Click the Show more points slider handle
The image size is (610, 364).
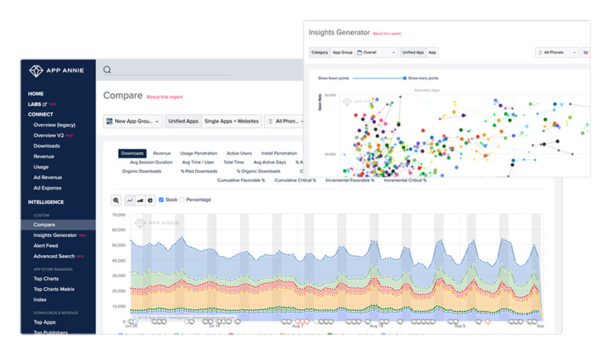(x=404, y=78)
